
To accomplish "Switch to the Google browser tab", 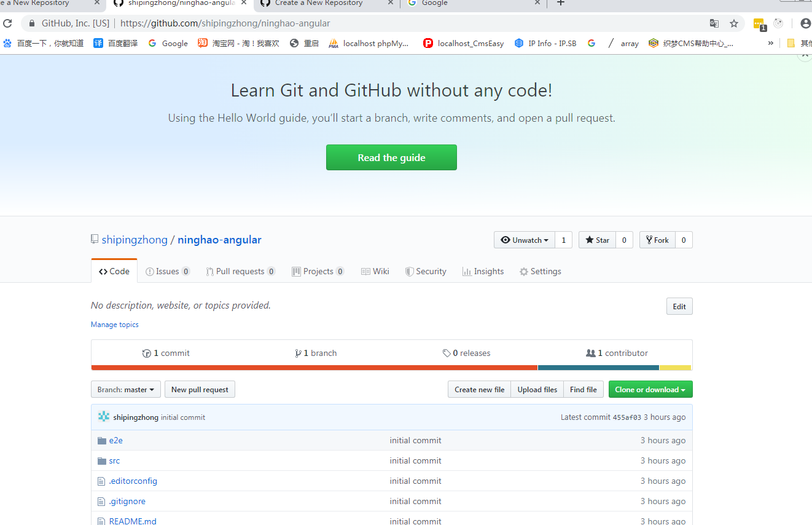I will pos(472,3).
